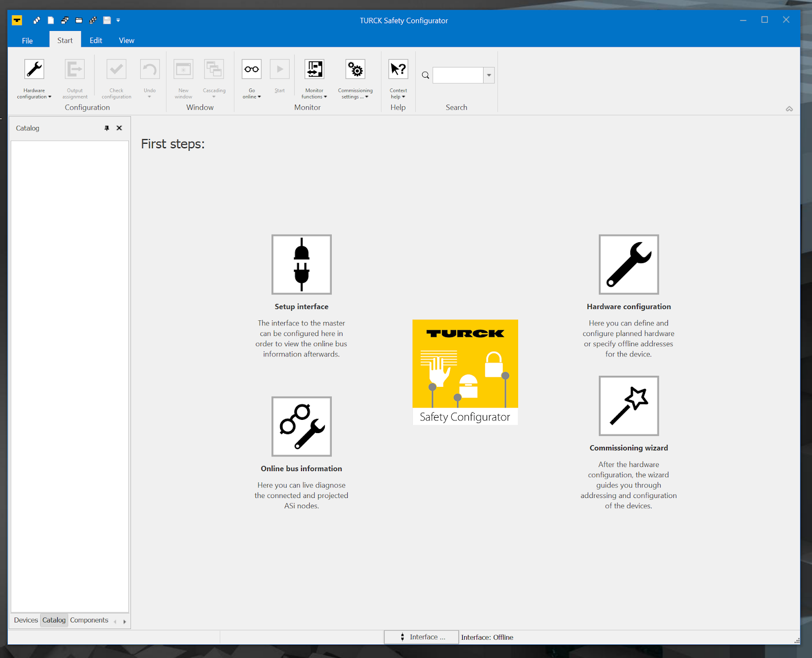Viewport: 812px width, 658px height.
Task: Expand the Undo dropdown arrow
Action: [x=149, y=97]
